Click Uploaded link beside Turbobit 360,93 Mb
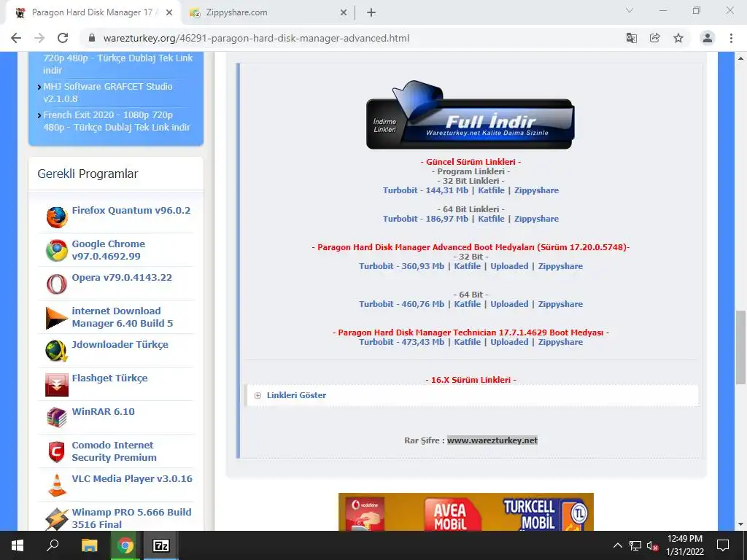Image resolution: width=747 pixels, height=560 pixels. pos(509,266)
